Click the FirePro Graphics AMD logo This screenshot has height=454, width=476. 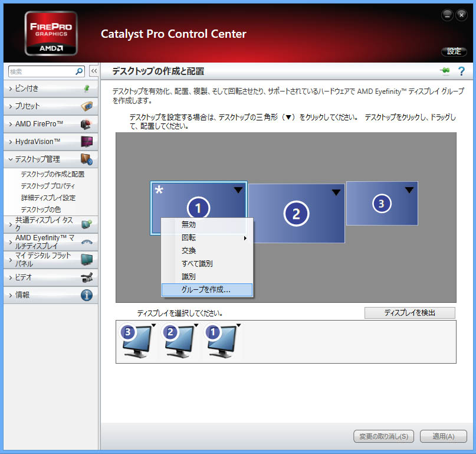51,34
